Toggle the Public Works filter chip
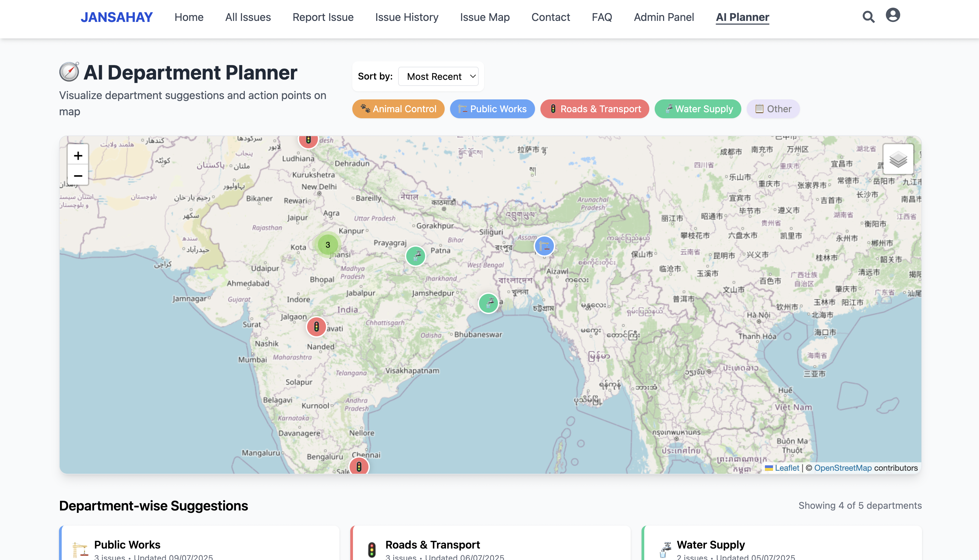 (x=492, y=109)
